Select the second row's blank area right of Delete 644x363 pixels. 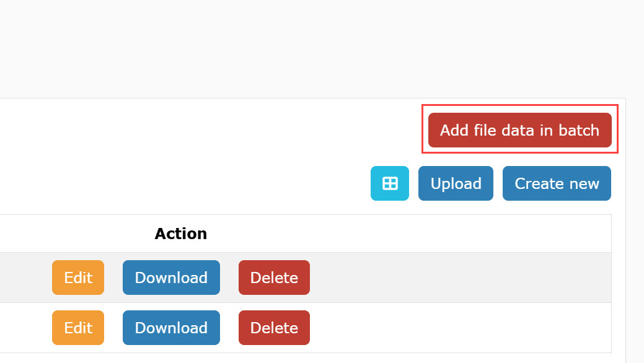coord(459,328)
